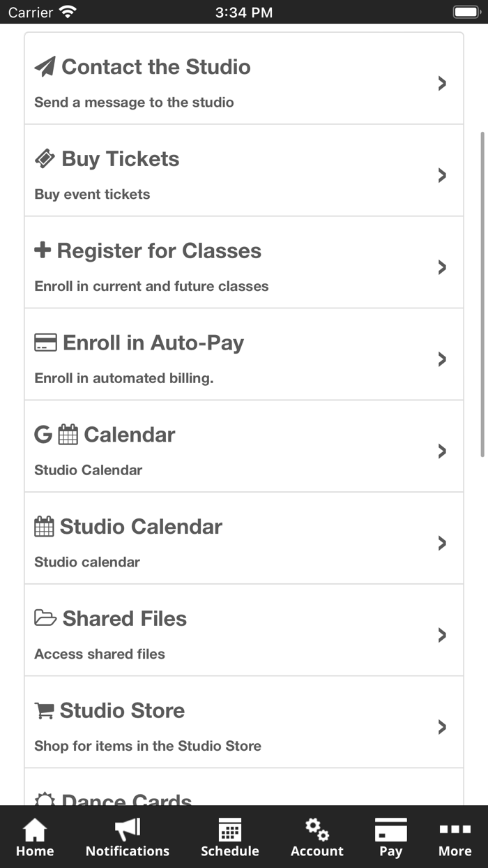Tap the plus icon for Register for Classes

pyautogui.click(x=43, y=250)
